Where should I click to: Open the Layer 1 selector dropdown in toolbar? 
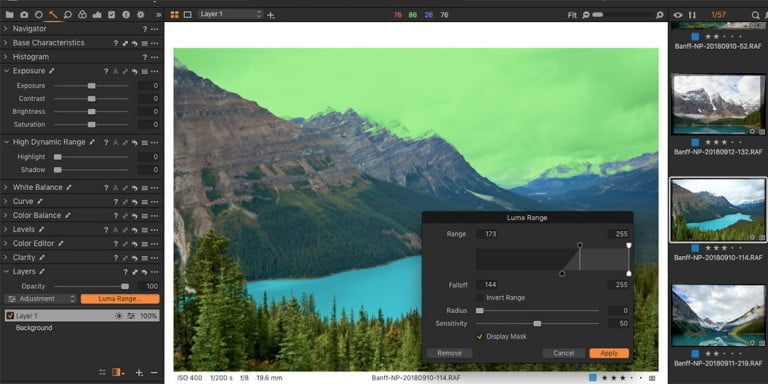point(231,14)
